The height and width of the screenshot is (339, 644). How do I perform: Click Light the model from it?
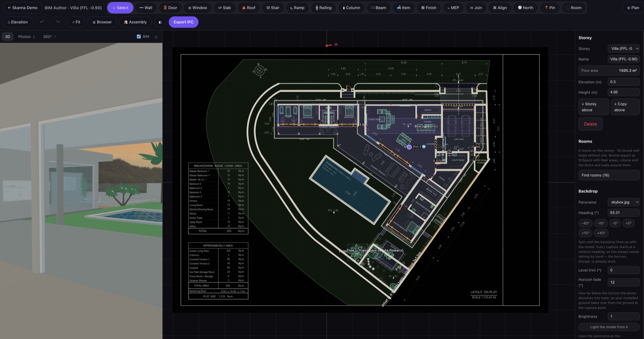coord(609,327)
